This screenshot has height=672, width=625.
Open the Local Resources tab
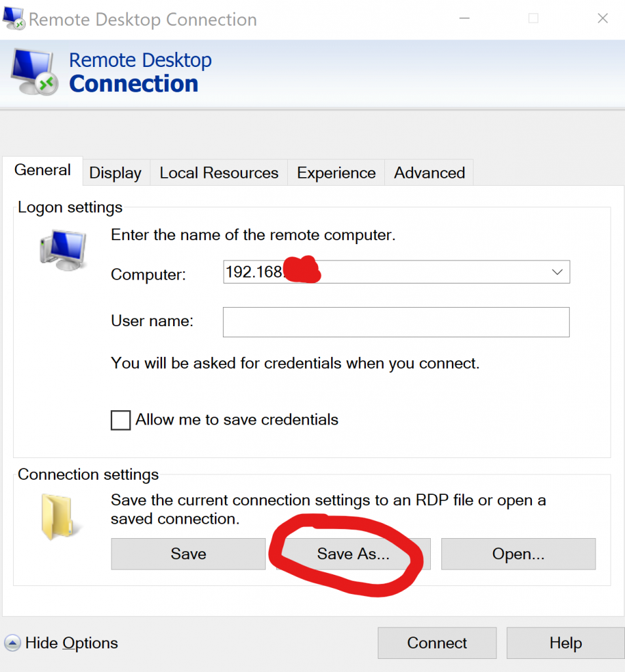tap(219, 173)
